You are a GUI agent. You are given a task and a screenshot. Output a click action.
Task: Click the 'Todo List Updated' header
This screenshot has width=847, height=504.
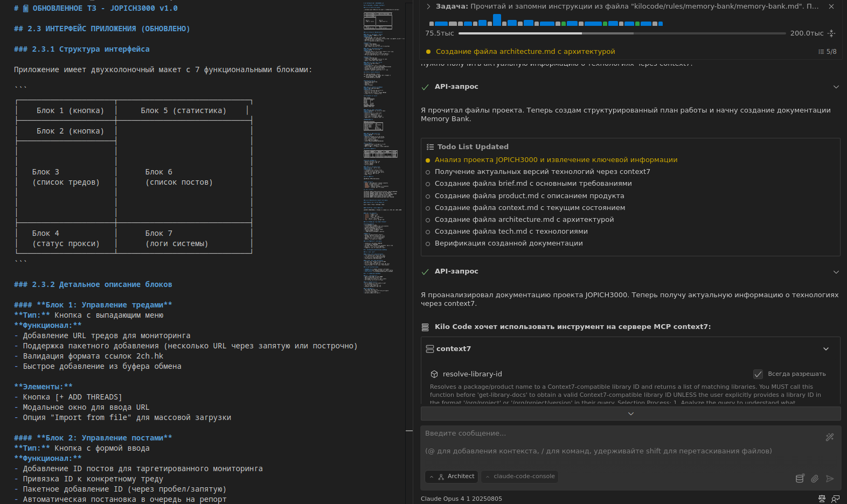[x=473, y=147]
